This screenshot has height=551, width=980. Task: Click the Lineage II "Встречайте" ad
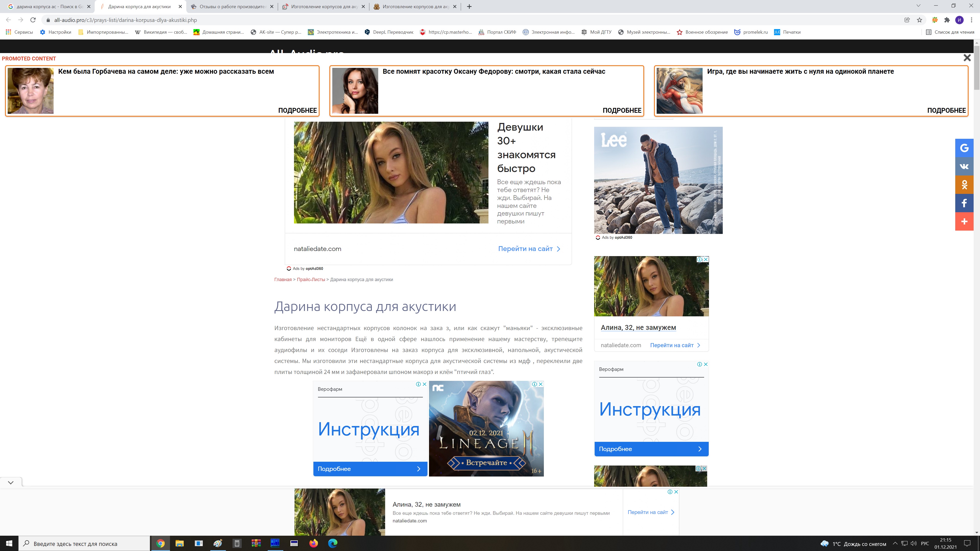click(x=486, y=463)
